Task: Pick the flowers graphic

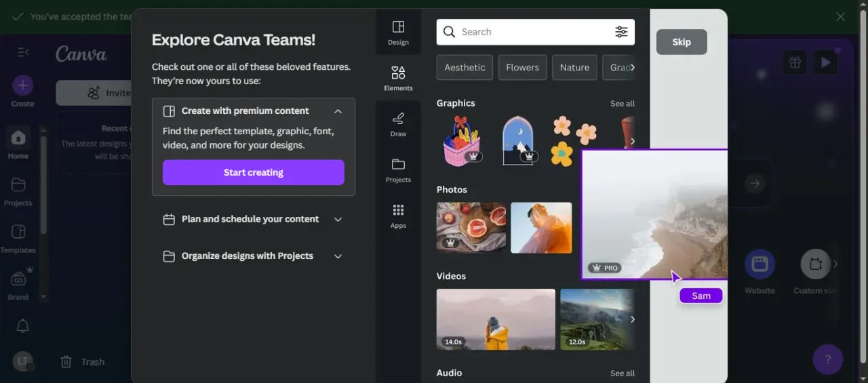Action: tap(574, 140)
